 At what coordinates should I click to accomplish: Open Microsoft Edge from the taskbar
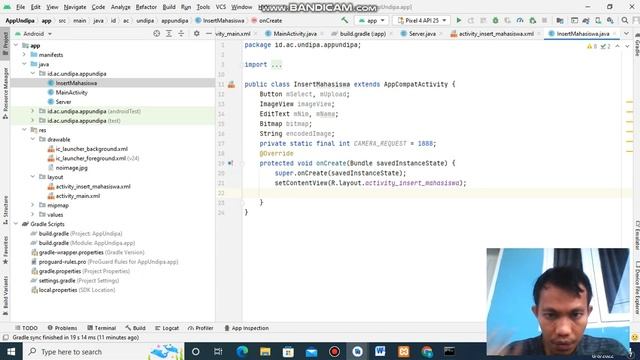click(242, 351)
